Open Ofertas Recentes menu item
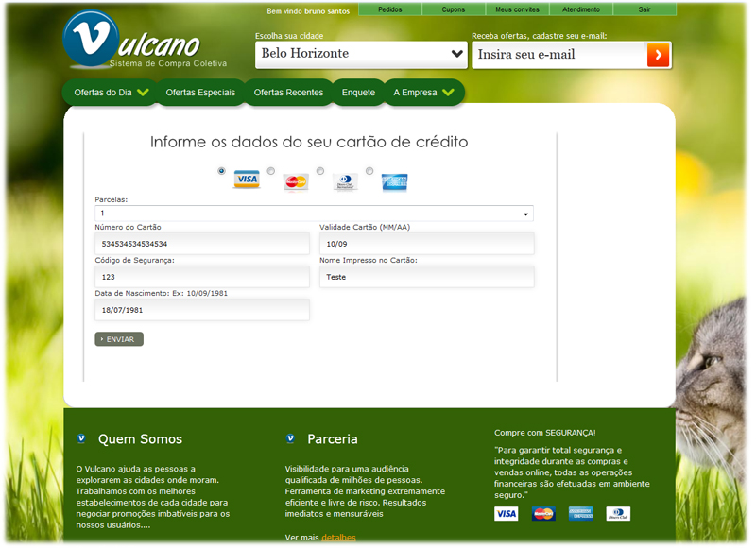Image resolution: width=756 pixels, height=549 pixels. tap(288, 93)
